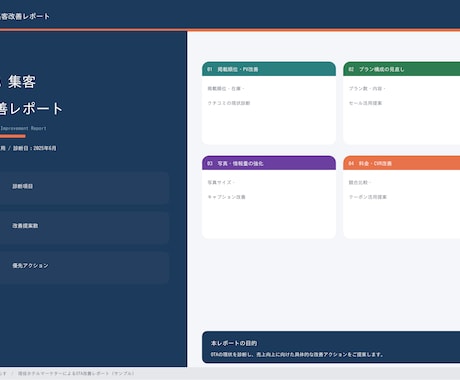This screenshot has width=460, height=380.
Task: Open the green 02 プラン card header
Action: click(x=402, y=69)
